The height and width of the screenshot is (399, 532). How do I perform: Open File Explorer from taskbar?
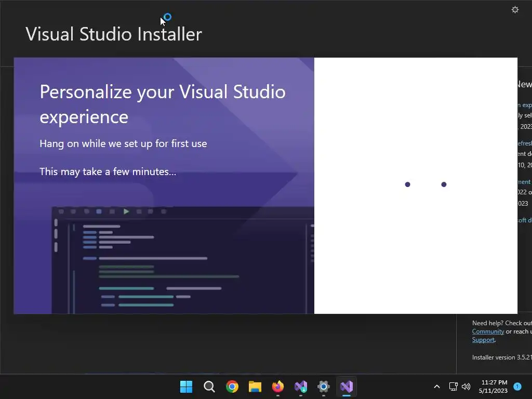(x=255, y=387)
